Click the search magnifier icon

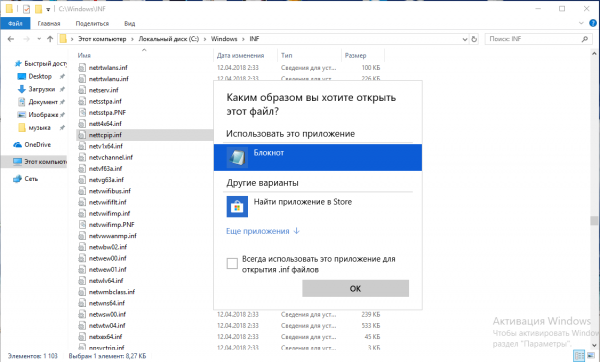[584, 39]
